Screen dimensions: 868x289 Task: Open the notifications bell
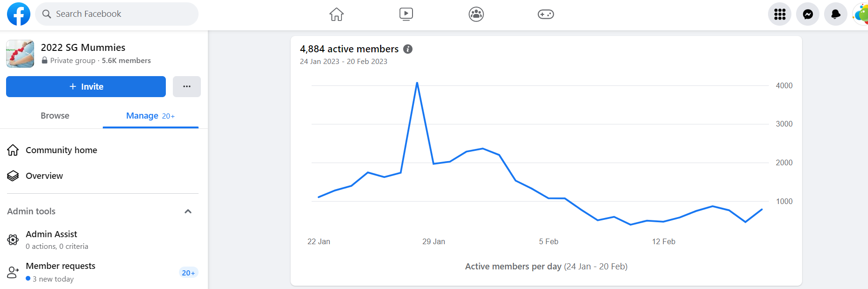(x=836, y=14)
